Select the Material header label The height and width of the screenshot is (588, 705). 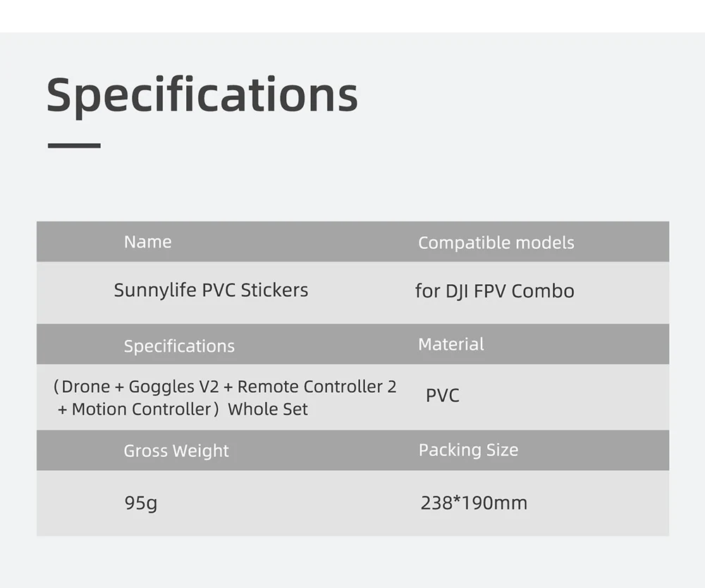click(450, 344)
